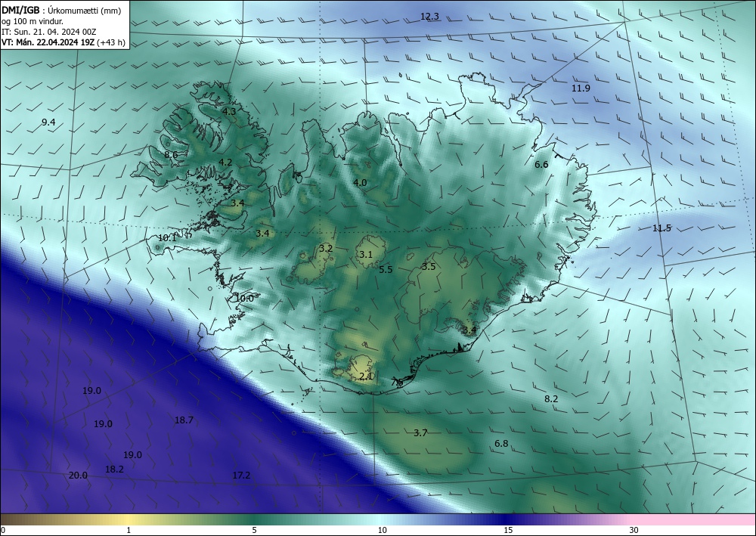756x536 pixels.
Task: Click the 'og 100 m vindur.' header line
Action: [x=33, y=21]
